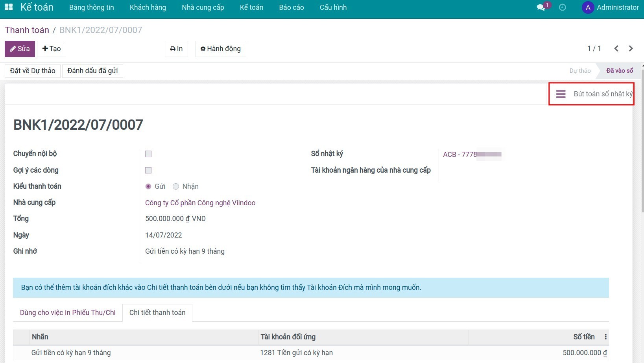Toggle the Chuyển nội bộ checkbox
644x363 pixels.
point(148,154)
